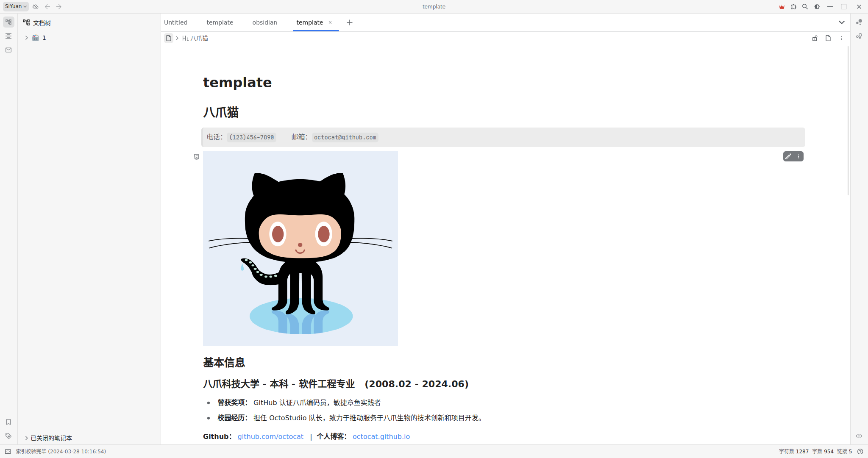
Task: Expand the closed notebooks section
Action: click(x=26, y=438)
